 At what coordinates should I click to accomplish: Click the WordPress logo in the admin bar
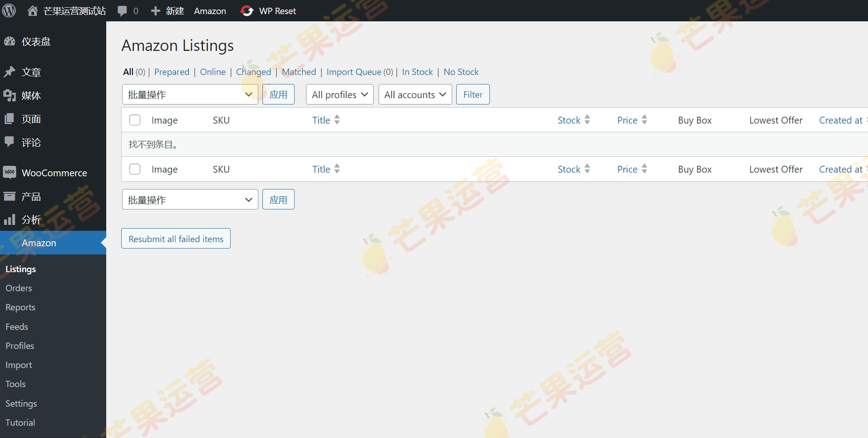point(9,10)
